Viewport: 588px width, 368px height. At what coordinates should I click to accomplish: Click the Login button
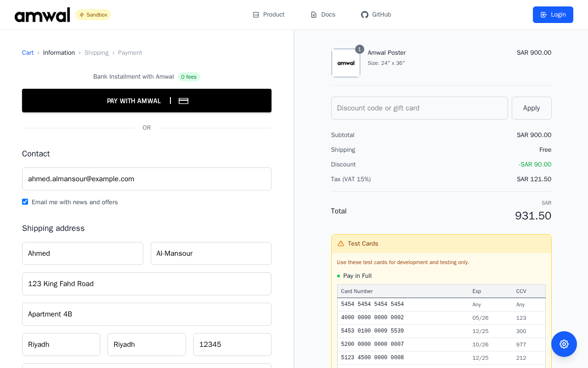pos(553,15)
